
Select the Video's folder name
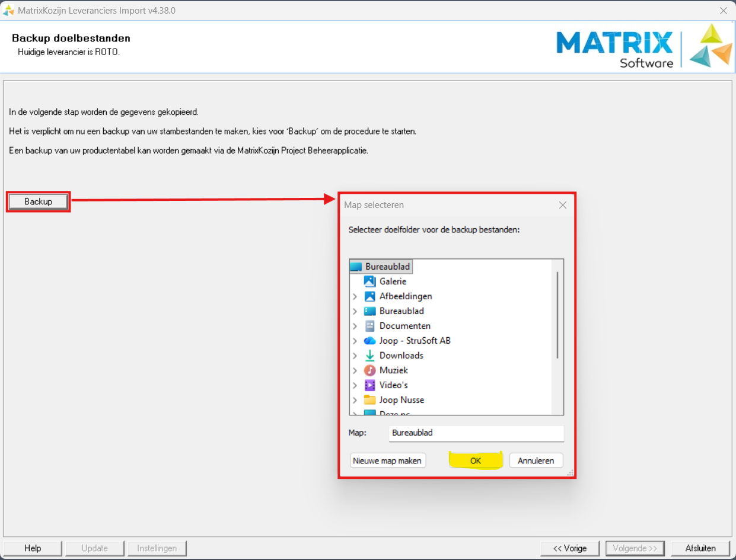pyautogui.click(x=394, y=385)
